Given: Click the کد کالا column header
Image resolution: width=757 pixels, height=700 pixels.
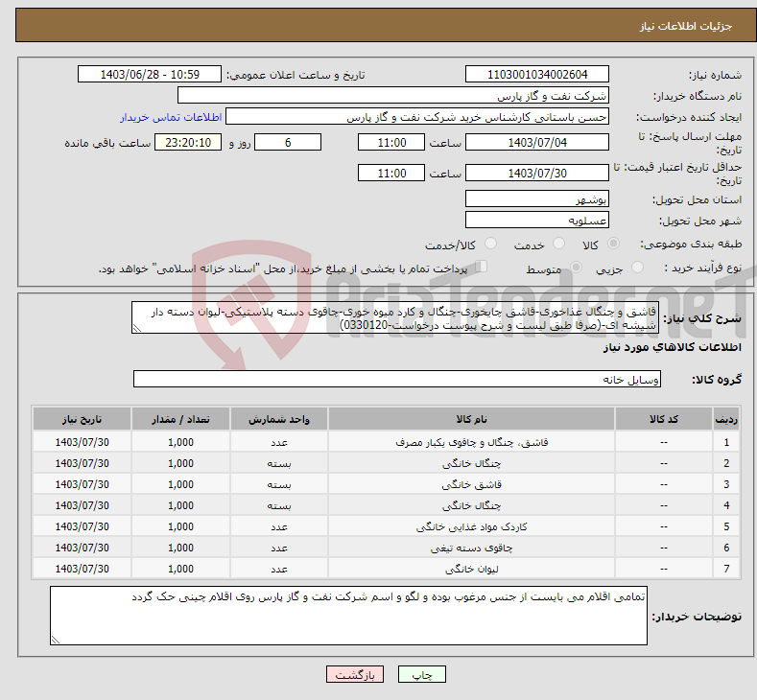Looking at the screenshot, I should (664, 419).
